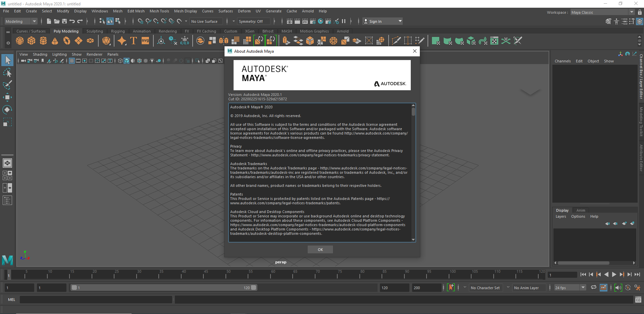This screenshot has width=644, height=314.
Task: Click the Polygon Type text tool
Action: click(134, 41)
